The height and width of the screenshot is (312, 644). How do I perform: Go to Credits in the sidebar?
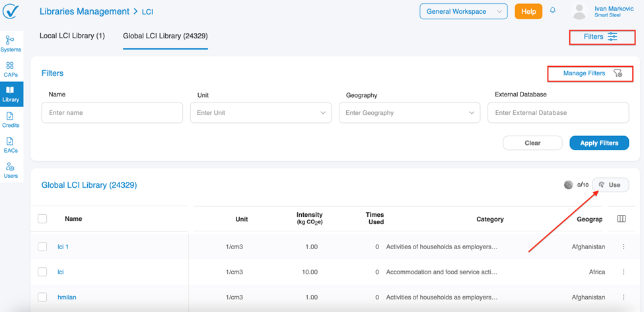tap(11, 120)
